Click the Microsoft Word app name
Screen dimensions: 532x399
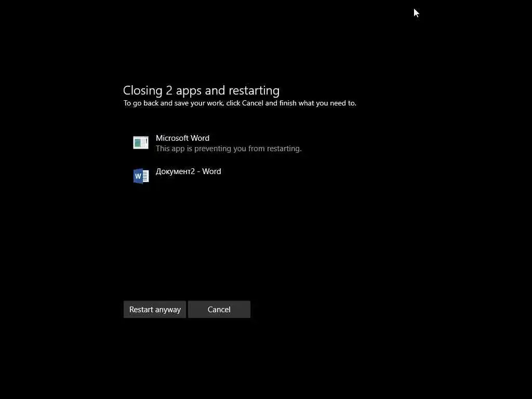182,138
